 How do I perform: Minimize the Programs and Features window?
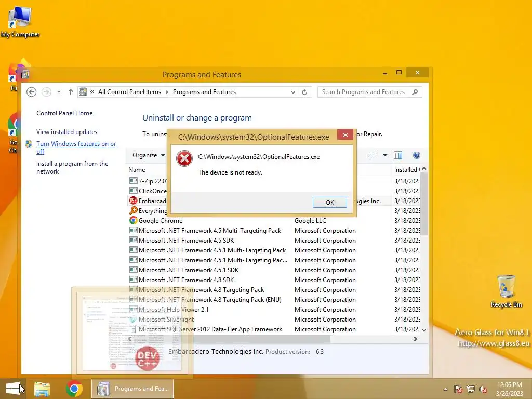pyautogui.click(x=385, y=73)
